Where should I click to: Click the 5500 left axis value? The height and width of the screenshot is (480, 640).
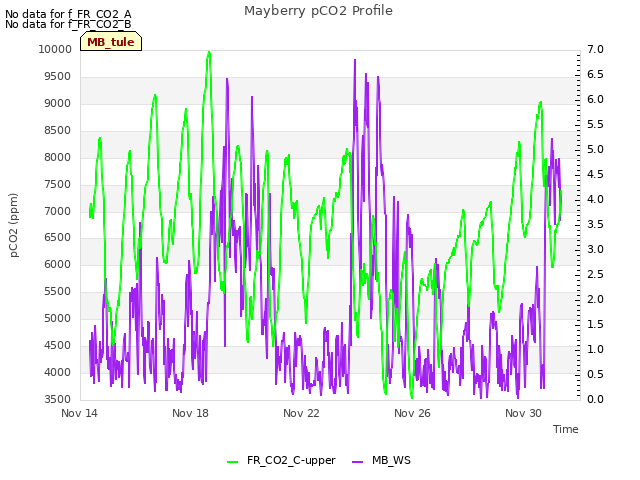[x=58, y=291]
